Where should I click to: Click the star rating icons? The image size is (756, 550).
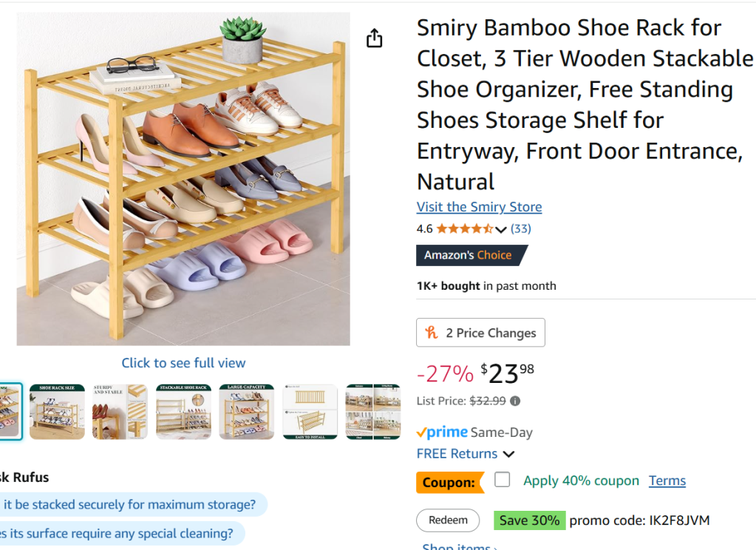tap(465, 229)
